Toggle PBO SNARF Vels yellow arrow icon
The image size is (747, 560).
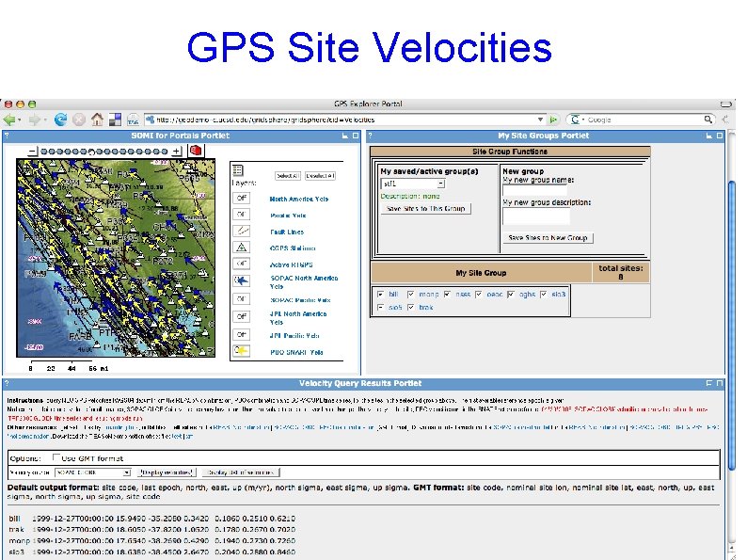coord(242,351)
